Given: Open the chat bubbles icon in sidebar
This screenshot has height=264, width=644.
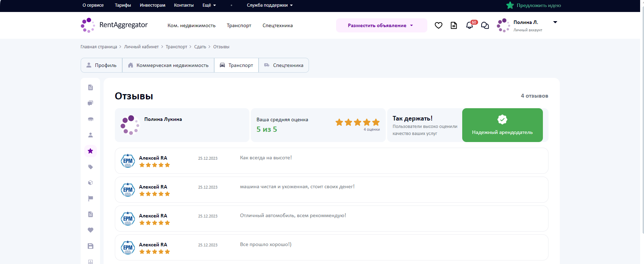Looking at the screenshot, I should (91, 103).
